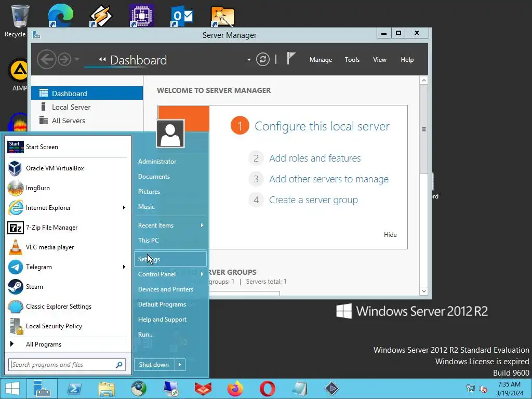Open File Explorer from taskbar
532x399 pixels.
click(107, 389)
